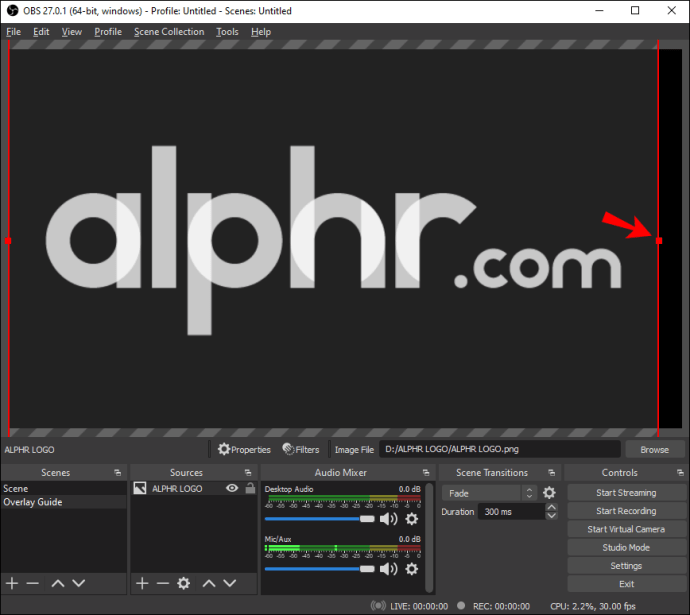The height and width of the screenshot is (615, 690).
Task: Move source down in Sources list
Action: point(230,583)
